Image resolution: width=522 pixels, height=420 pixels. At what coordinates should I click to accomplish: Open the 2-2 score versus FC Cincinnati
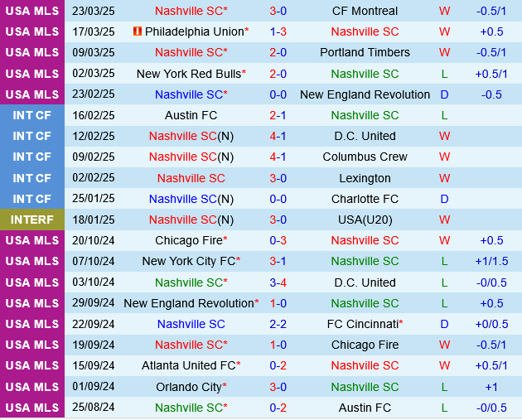click(x=278, y=324)
